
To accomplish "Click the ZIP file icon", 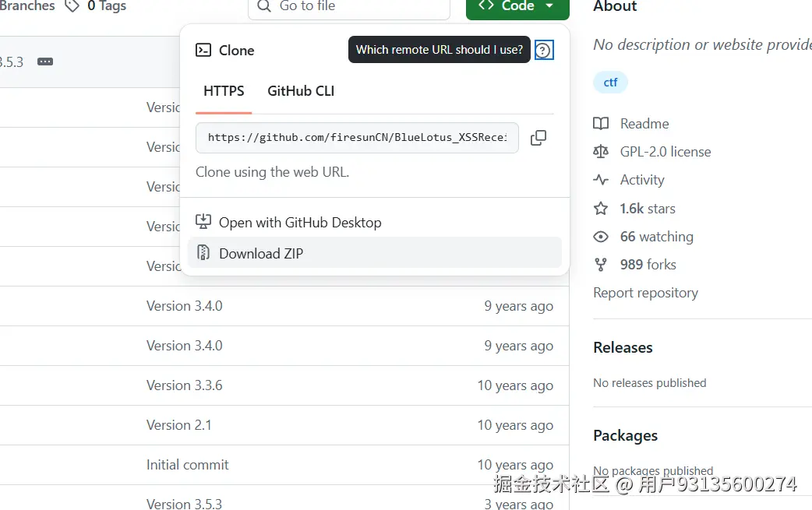I will pyautogui.click(x=203, y=253).
